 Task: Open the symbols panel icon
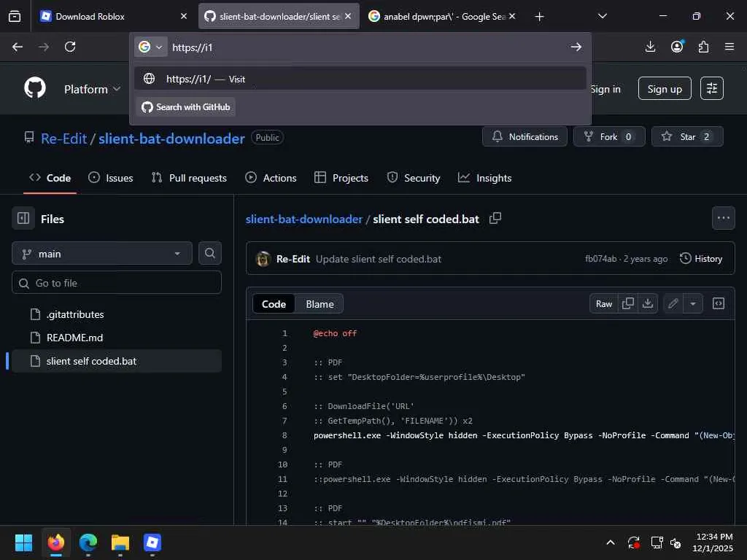(719, 303)
